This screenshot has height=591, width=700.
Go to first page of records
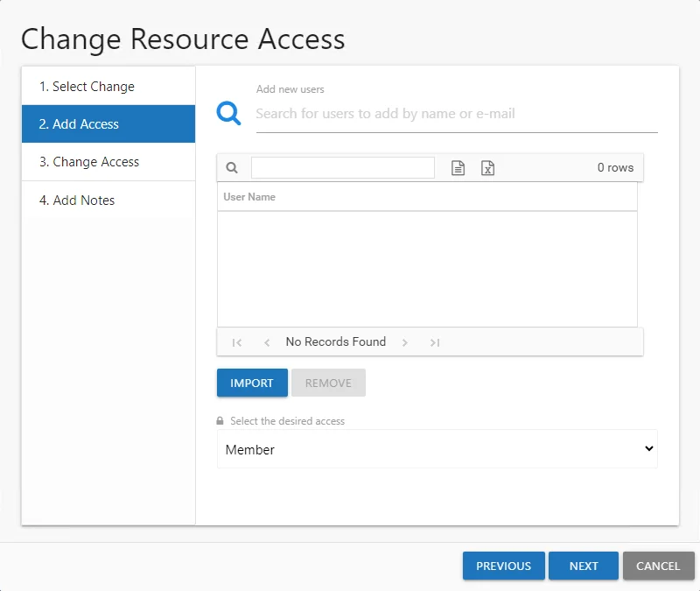[236, 342]
